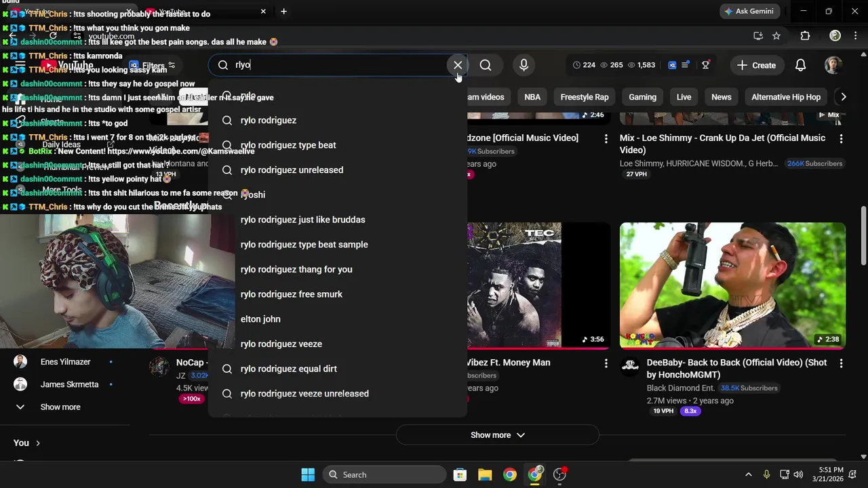Switch to the Live chip
This screenshot has height=488, width=868.
point(684,97)
